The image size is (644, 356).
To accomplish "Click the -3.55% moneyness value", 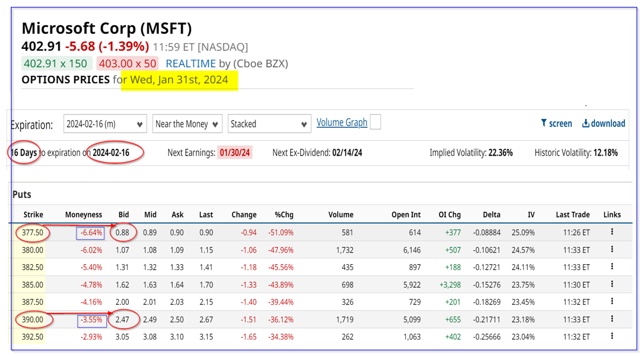I will click(x=91, y=319).
